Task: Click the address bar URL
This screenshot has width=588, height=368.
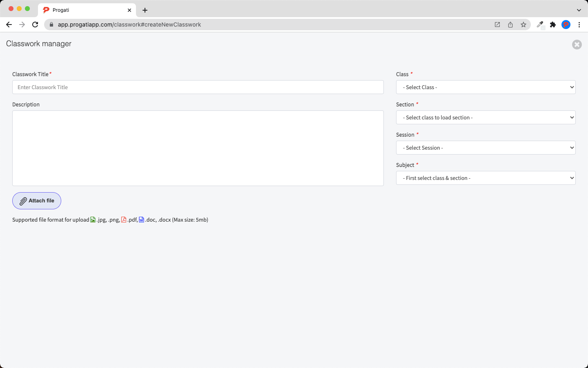Action: tap(129, 25)
